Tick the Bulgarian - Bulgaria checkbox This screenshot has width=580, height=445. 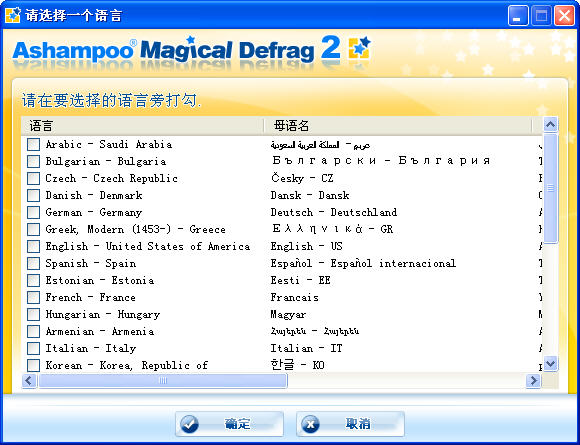(x=33, y=161)
